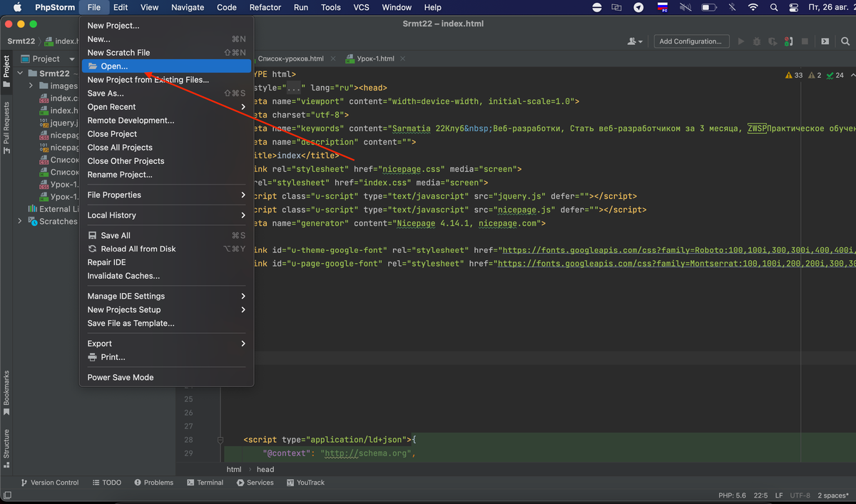
Task: Expand File Properties submenu
Action: 166,195
